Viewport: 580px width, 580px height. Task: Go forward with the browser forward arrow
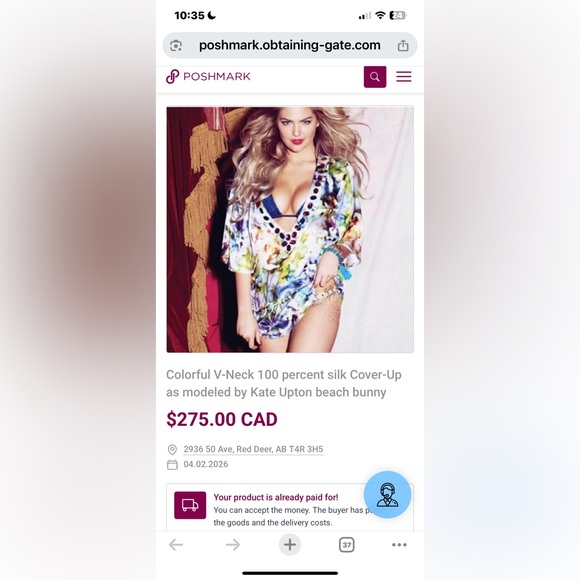click(233, 544)
